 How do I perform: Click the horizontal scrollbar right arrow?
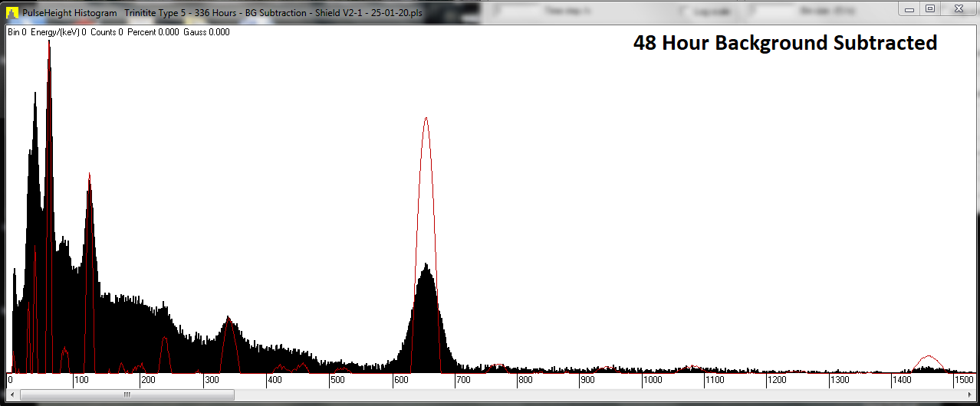968,395
